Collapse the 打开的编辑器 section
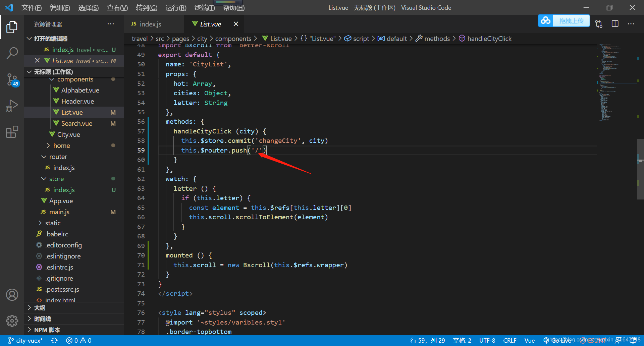 coord(74,39)
